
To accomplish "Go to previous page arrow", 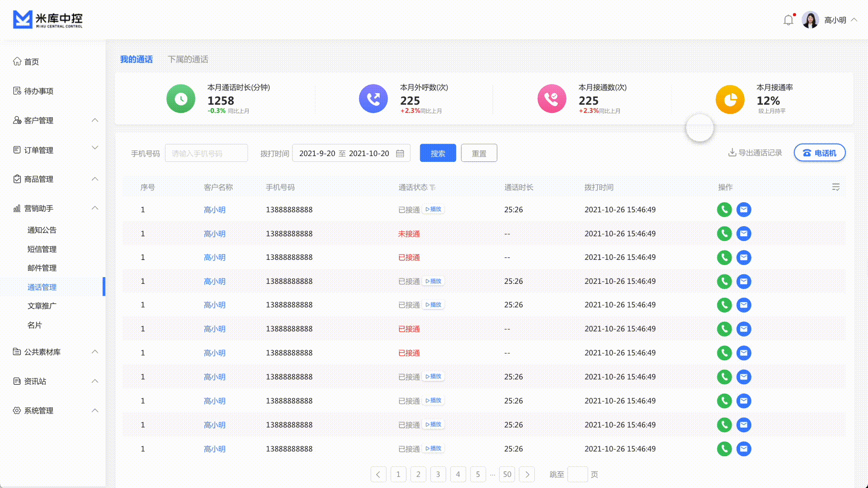I will [378, 475].
